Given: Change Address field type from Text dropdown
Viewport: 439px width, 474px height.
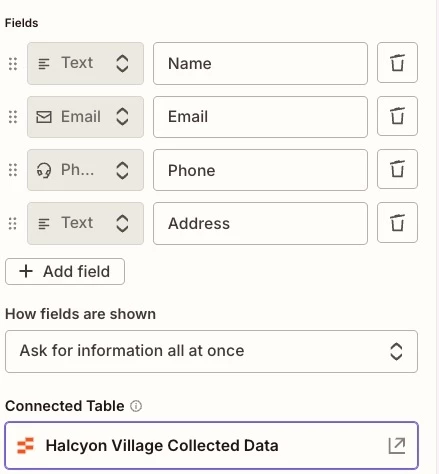Looking at the screenshot, I should 85,223.
